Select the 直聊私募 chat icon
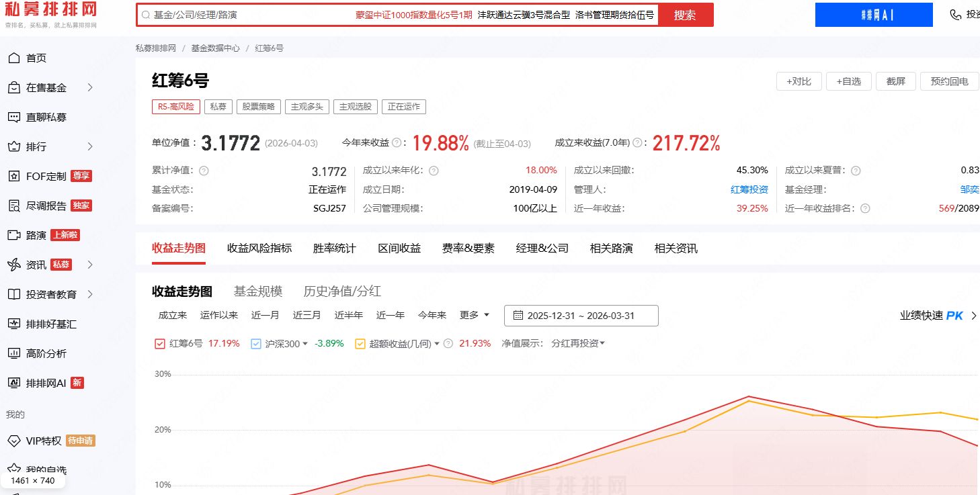Screen dimensions: 980x495 (14, 117)
